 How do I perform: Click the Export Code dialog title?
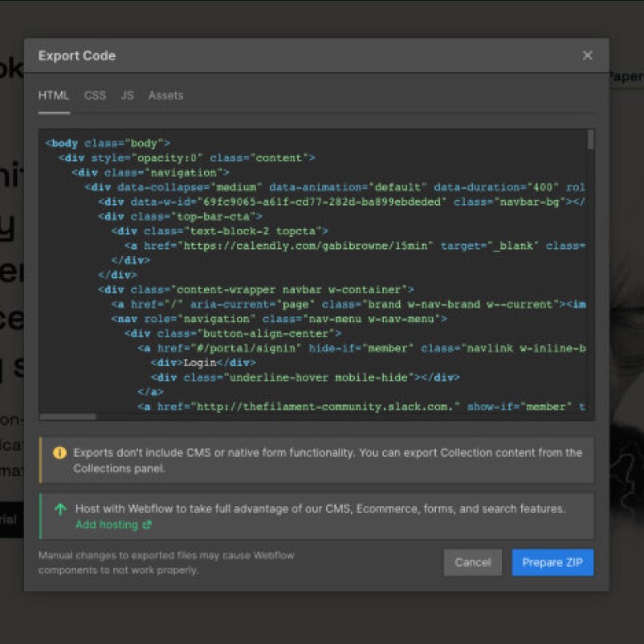tap(77, 55)
